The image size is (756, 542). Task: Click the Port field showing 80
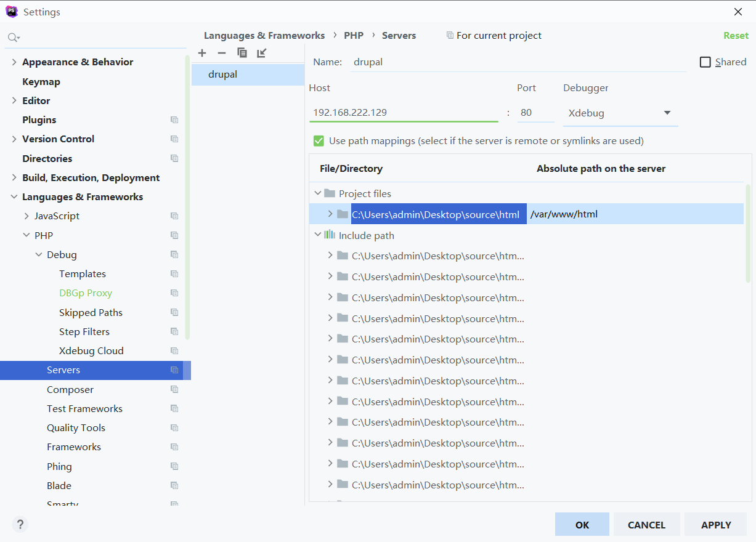point(535,113)
